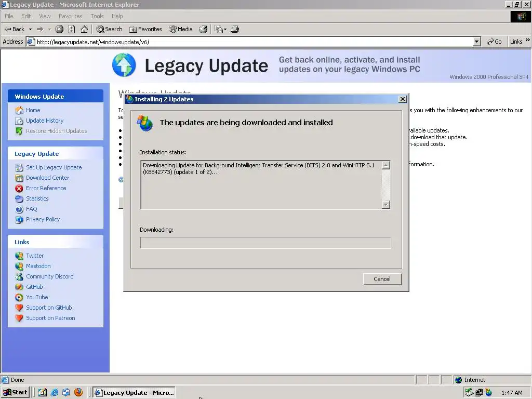Click the Twitter link icon

coord(19,256)
